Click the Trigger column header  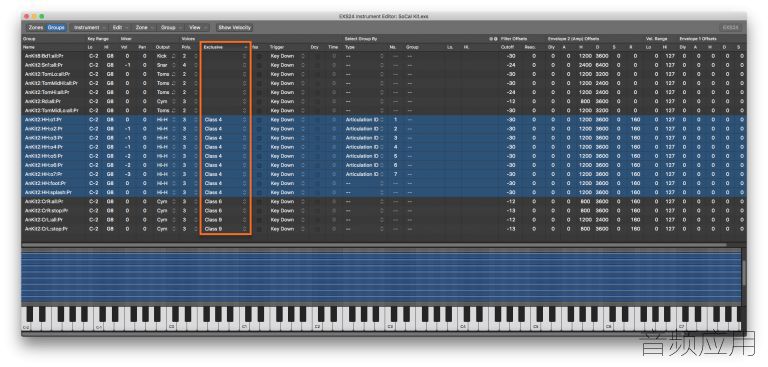(277, 47)
